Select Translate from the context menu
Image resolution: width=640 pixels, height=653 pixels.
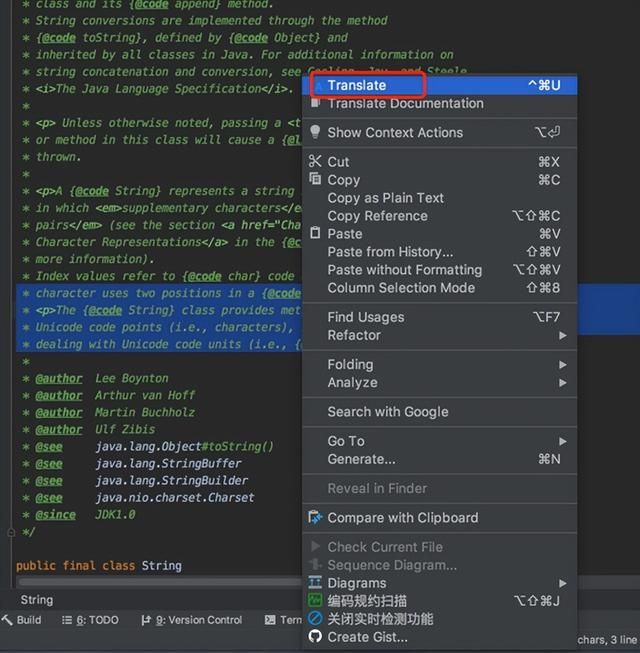[x=357, y=85]
